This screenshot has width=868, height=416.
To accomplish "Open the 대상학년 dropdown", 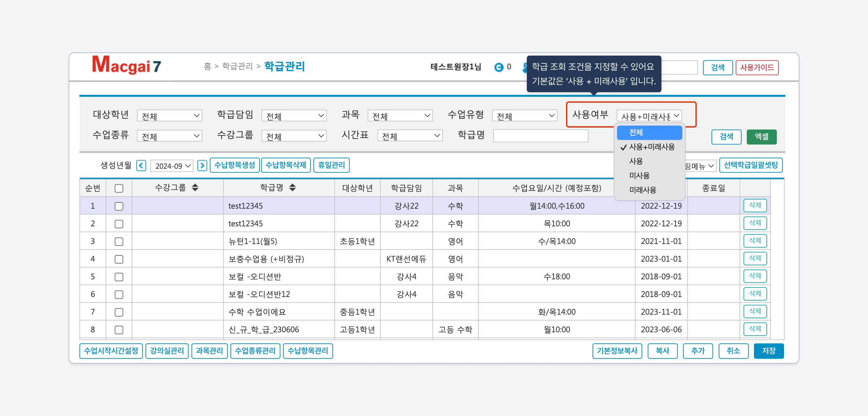I will point(170,116).
